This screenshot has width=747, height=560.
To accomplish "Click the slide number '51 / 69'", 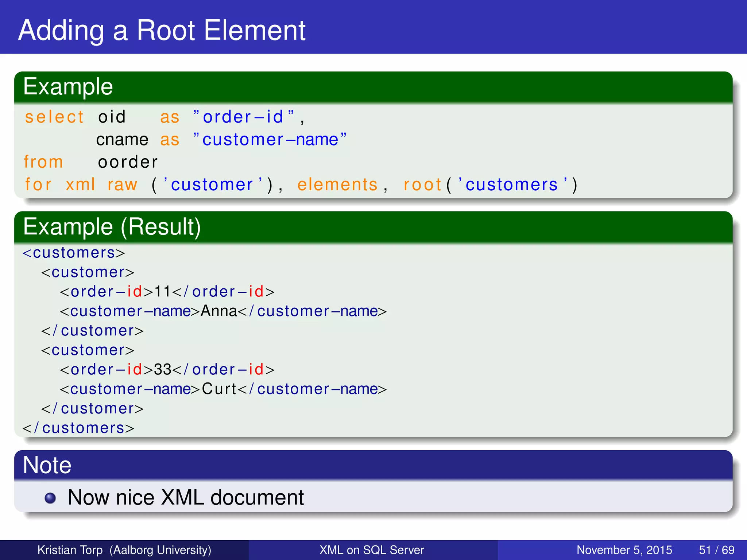I will pos(716,550).
